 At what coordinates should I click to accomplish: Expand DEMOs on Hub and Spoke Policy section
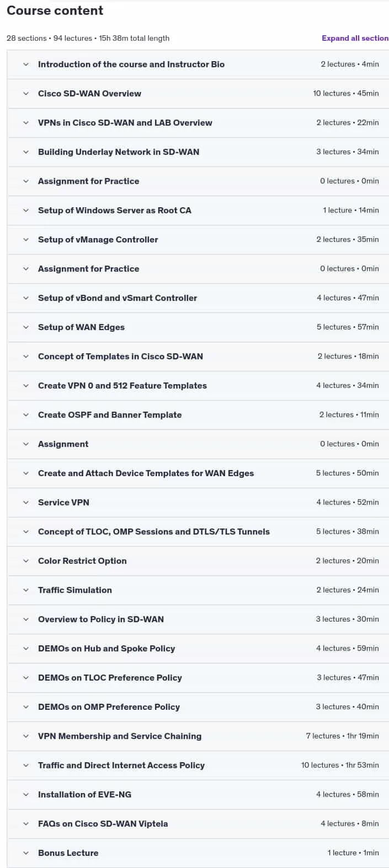pyautogui.click(x=198, y=649)
